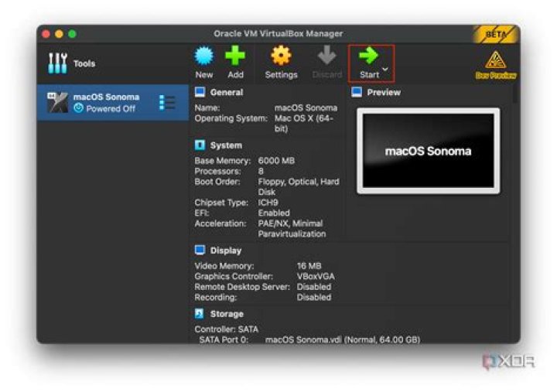
Task: Open the Display section header
Action: [x=226, y=251]
